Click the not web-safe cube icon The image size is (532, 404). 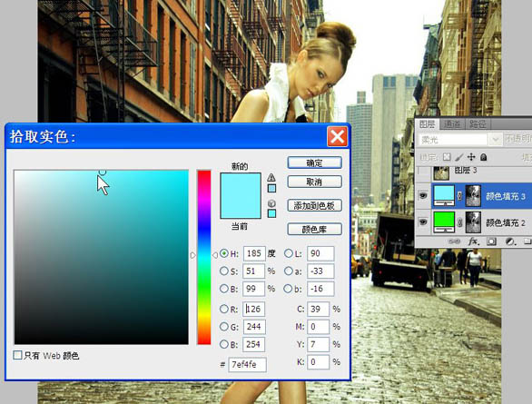click(x=271, y=203)
